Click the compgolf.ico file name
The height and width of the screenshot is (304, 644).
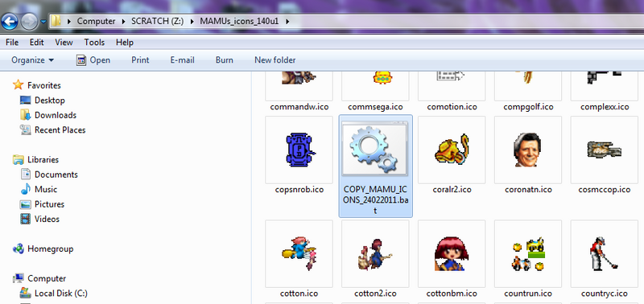(x=528, y=107)
